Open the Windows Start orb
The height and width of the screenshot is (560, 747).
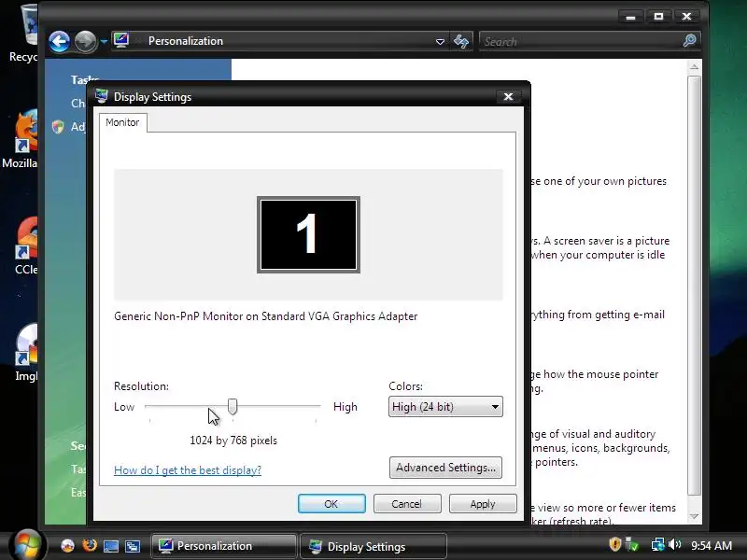(x=27, y=545)
